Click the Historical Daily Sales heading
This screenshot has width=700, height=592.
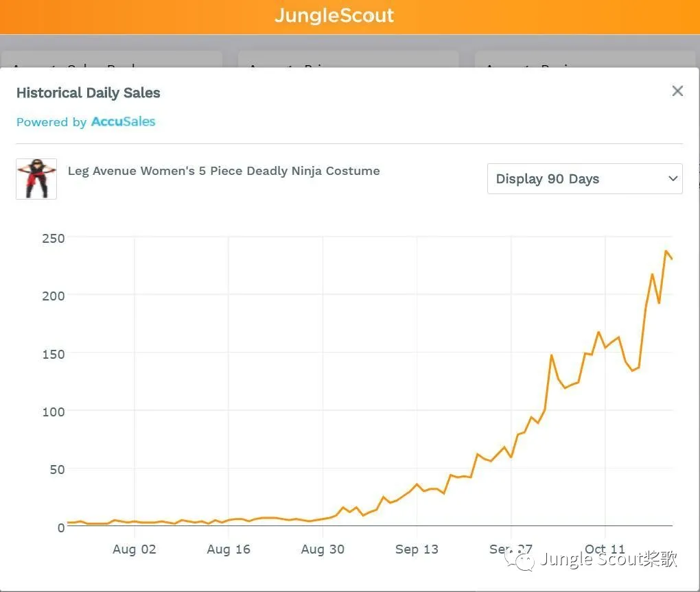[x=89, y=93]
